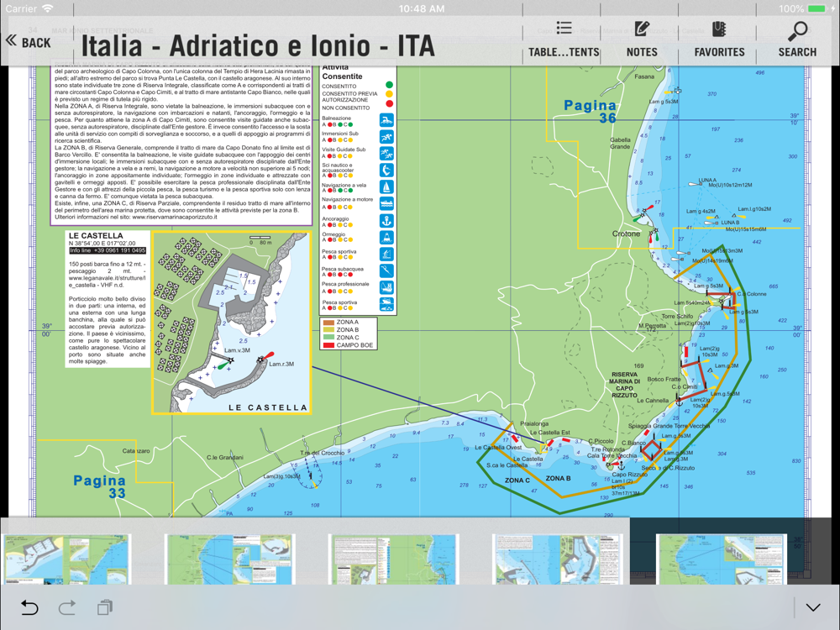Tap the red Non Consentito legend dot
Image resolution: width=840 pixels, height=630 pixels.
tap(390, 103)
